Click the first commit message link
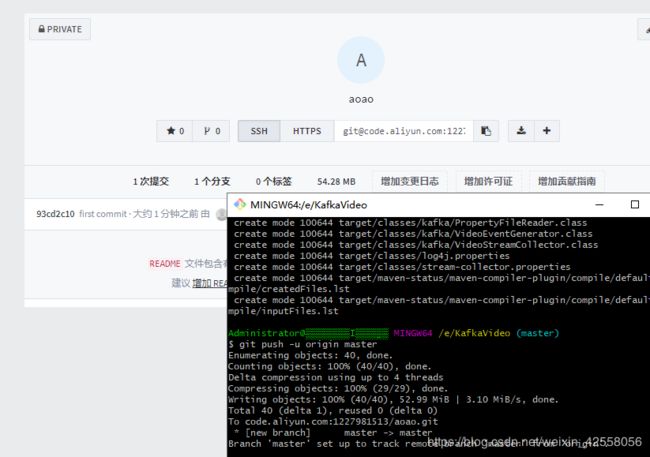Screen dimensions: 650x457 pos(103,214)
